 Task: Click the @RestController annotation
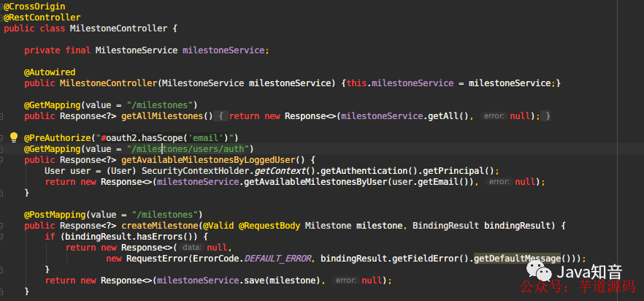(42, 18)
